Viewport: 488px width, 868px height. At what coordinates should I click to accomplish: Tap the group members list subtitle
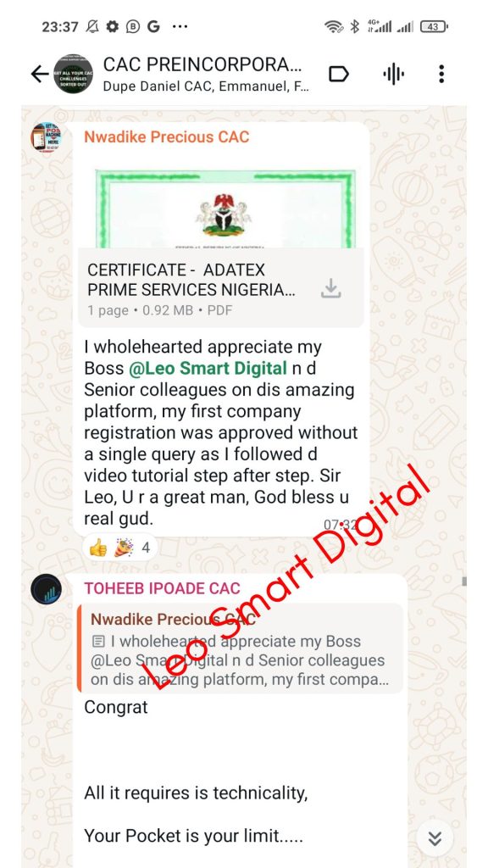pyautogui.click(x=206, y=87)
